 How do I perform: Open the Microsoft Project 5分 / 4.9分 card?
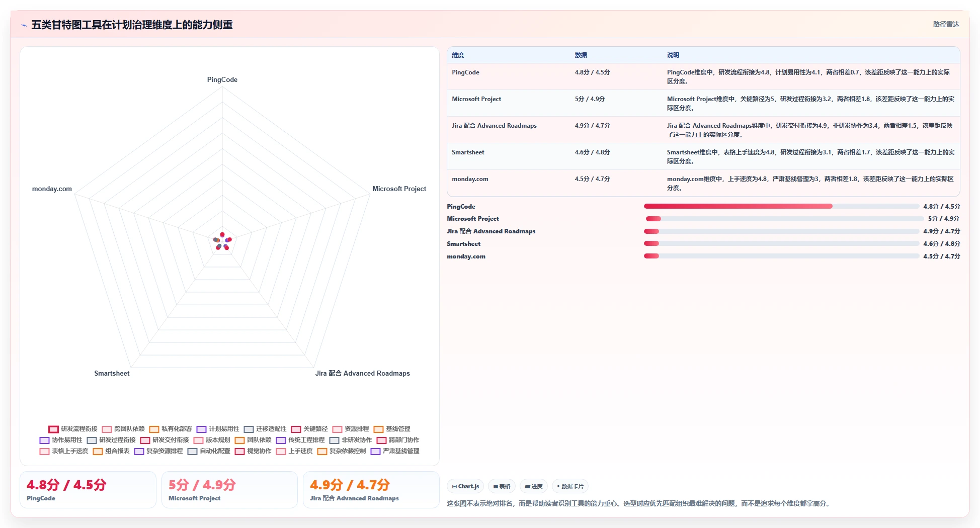[229, 490]
